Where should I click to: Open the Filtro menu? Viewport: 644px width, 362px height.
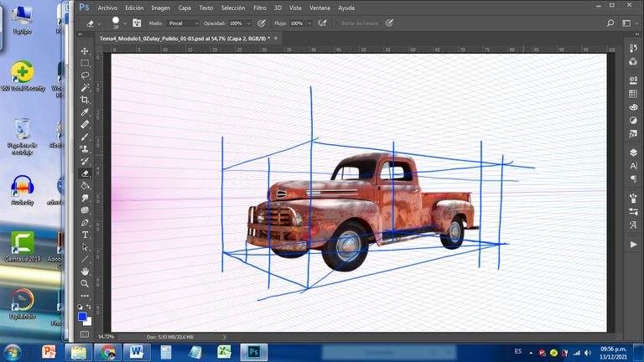click(259, 8)
